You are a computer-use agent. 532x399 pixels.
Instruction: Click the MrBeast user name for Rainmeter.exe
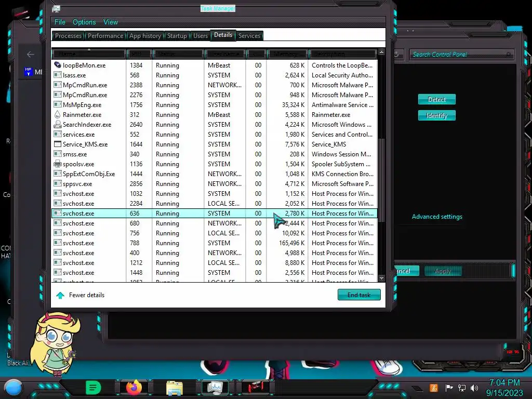[x=219, y=115]
